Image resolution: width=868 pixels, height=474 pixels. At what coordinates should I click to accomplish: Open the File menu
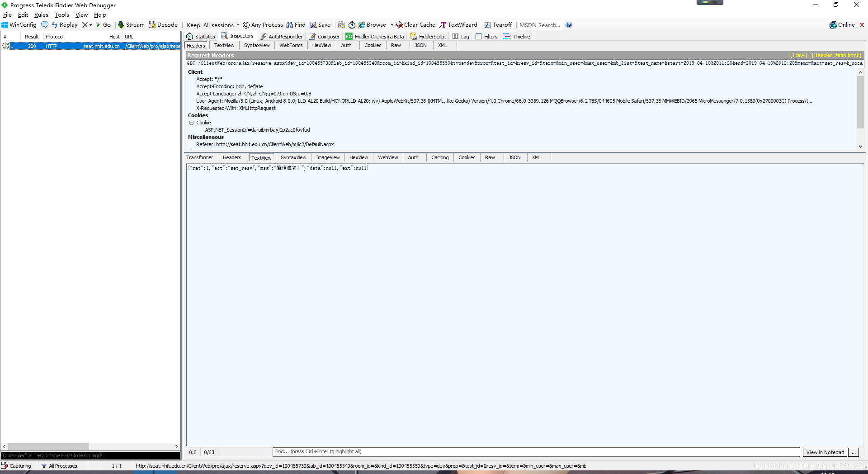click(8, 15)
